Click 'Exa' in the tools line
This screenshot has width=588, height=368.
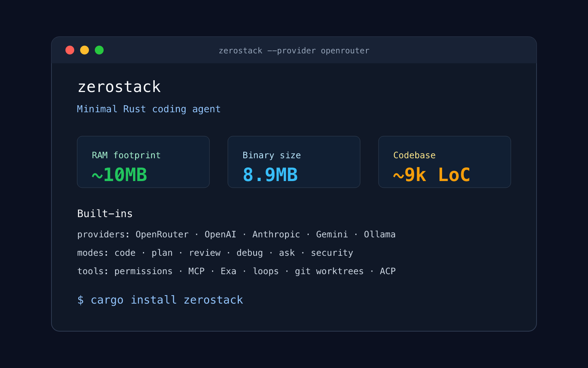[x=228, y=272]
